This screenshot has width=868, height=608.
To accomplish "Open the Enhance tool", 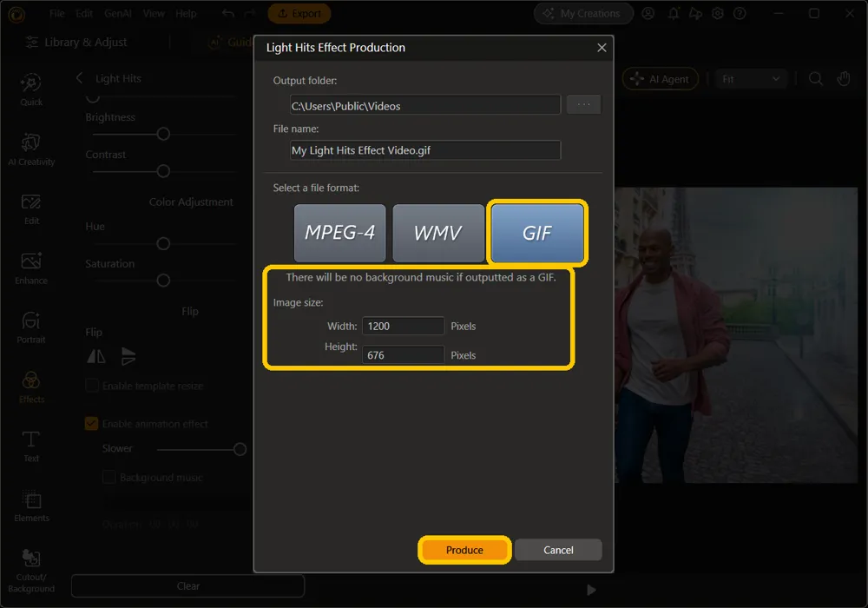I will (31, 268).
